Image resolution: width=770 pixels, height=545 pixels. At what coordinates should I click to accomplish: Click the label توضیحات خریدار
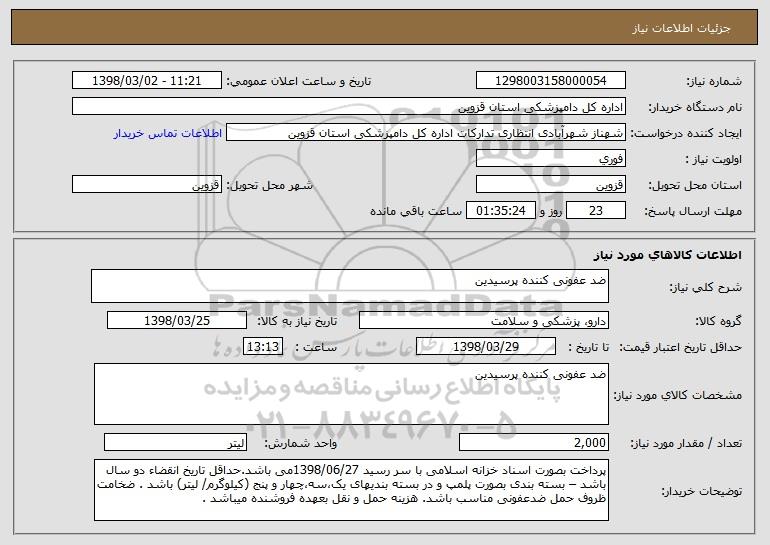click(x=701, y=491)
